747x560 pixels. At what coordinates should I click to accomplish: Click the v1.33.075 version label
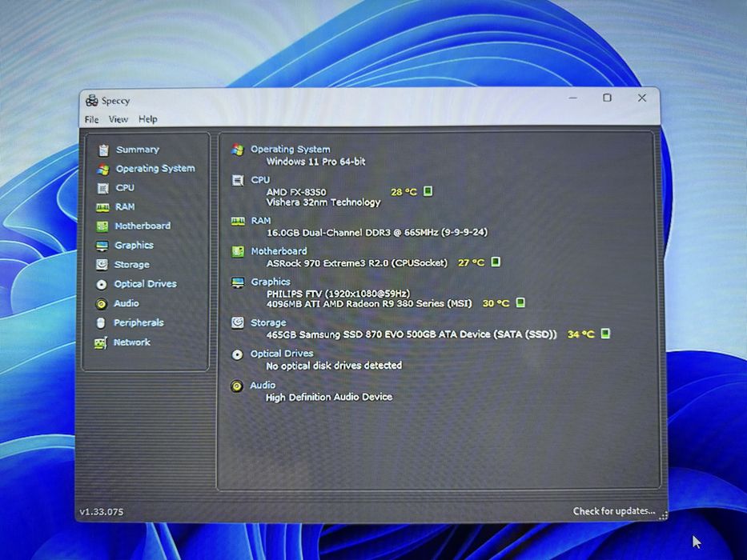point(102,512)
